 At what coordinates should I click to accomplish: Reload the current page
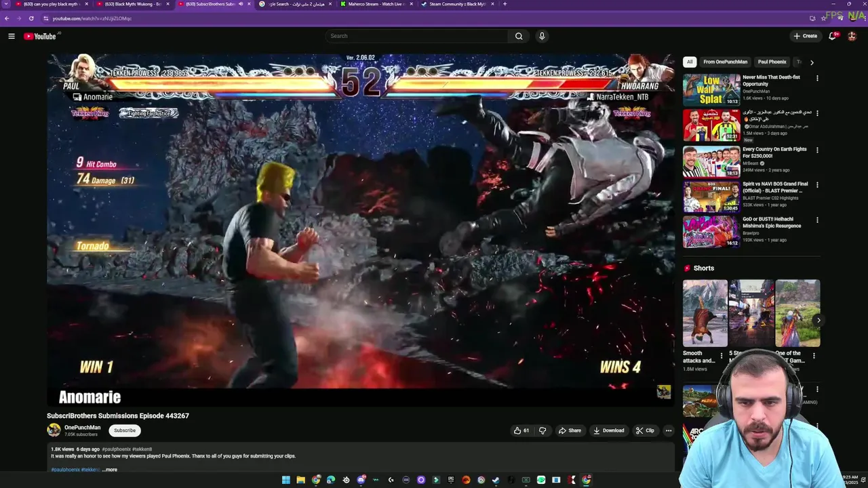(x=31, y=18)
